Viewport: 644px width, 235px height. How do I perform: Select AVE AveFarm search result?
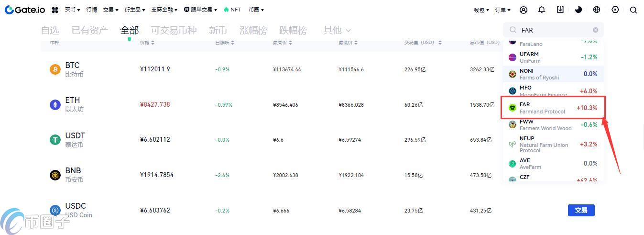tap(553, 164)
